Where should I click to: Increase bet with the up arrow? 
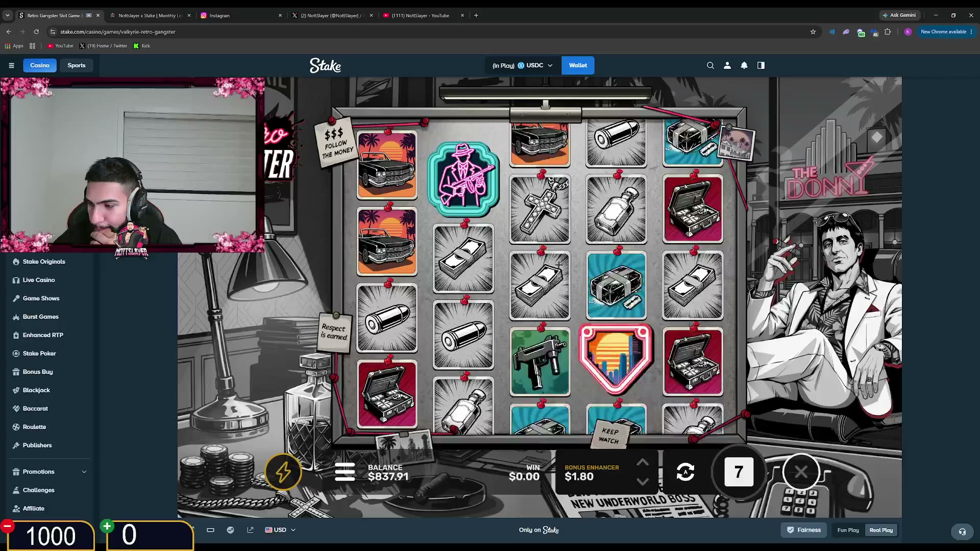[643, 462]
